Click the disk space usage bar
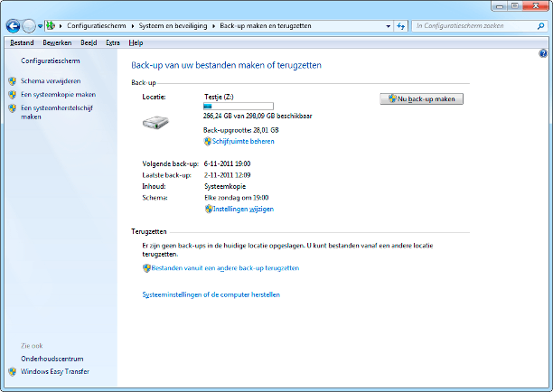Screen dimensions: 553x392 [x=239, y=106]
